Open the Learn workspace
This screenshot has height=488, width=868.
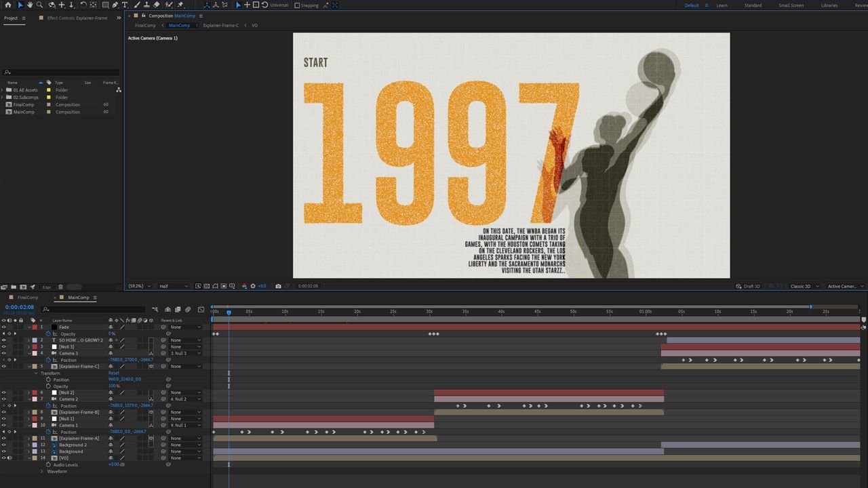722,5
